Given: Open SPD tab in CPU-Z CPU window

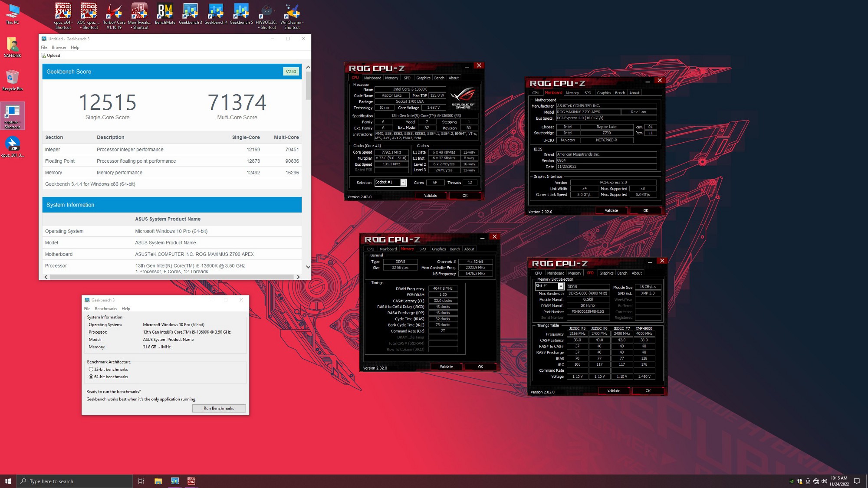Looking at the screenshot, I should (x=407, y=78).
